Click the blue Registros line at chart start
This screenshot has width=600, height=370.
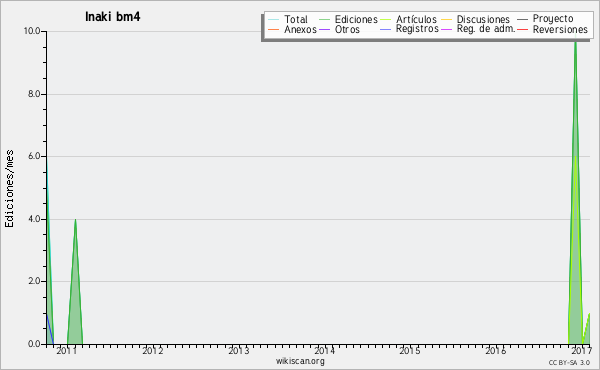[50, 328]
